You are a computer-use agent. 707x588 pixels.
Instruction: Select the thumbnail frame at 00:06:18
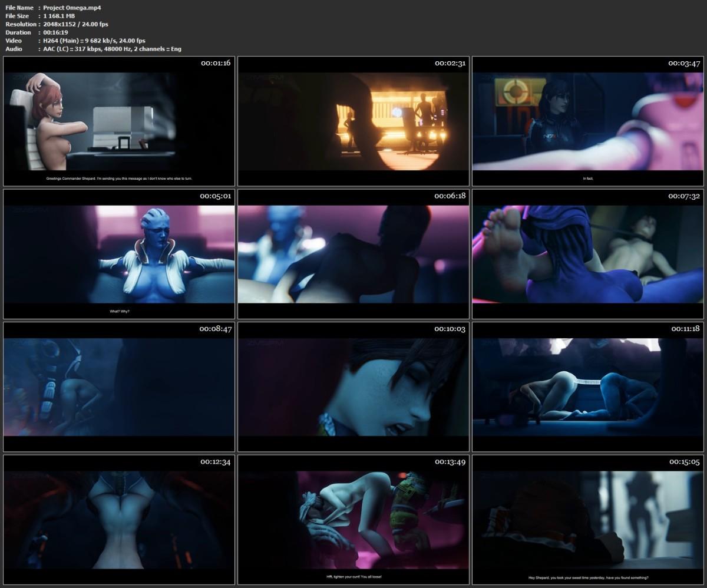point(353,254)
